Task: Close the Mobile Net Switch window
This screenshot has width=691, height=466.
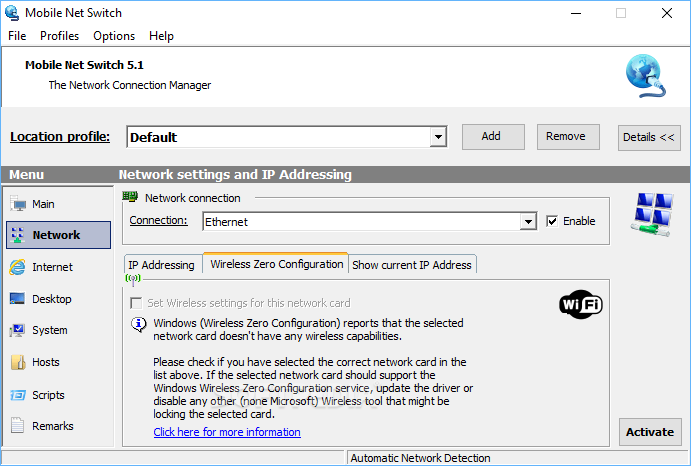Action: click(667, 13)
